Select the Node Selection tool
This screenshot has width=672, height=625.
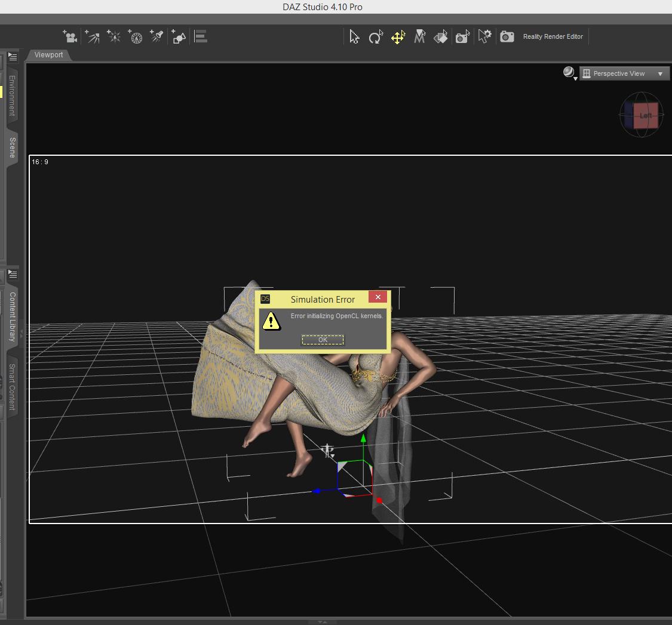click(x=354, y=36)
